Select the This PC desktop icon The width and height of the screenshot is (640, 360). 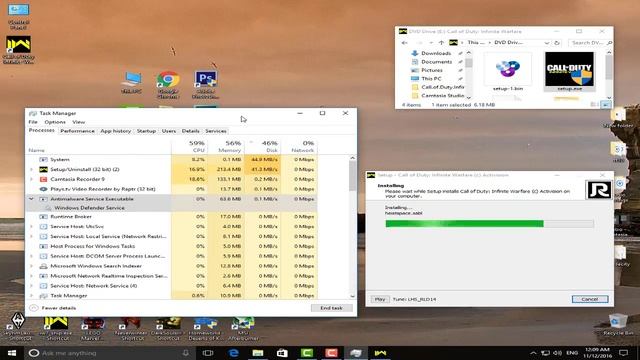click(132, 83)
